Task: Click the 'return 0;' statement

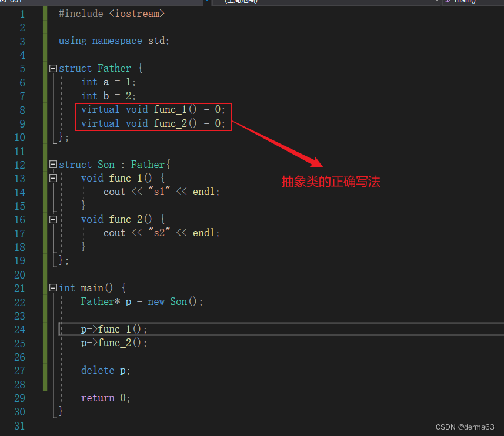Action: point(105,398)
